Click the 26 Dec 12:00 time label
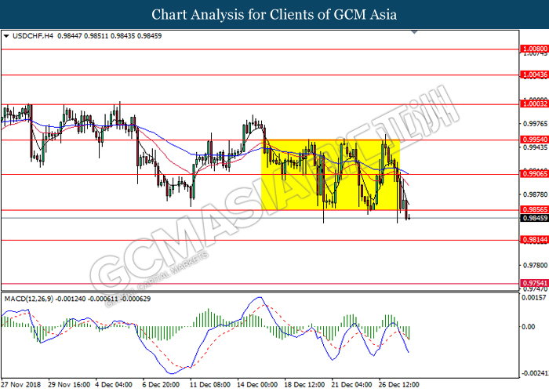549x392 pixels. [398, 385]
